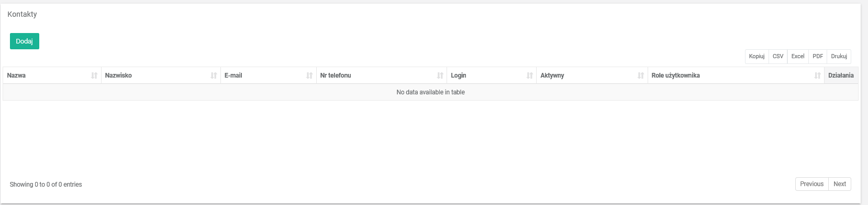The width and height of the screenshot is (868, 205).
Task: Export contacts to Excel
Action: click(798, 56)
